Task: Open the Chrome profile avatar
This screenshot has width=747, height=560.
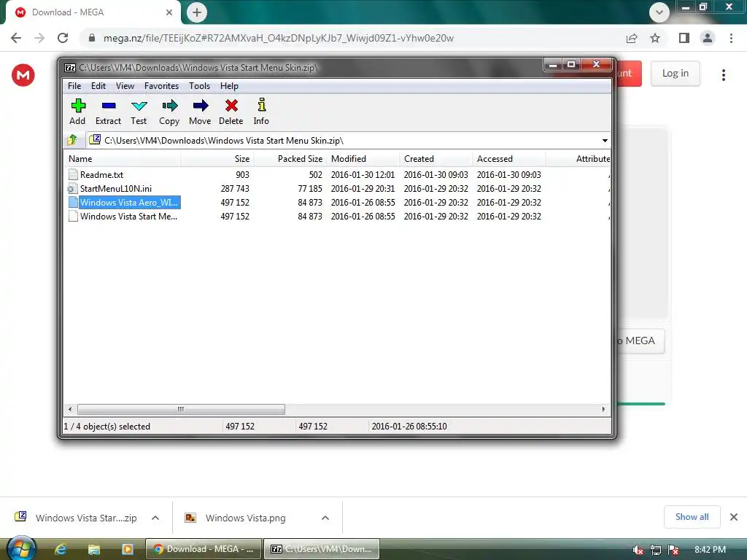Action: point(708,38)
